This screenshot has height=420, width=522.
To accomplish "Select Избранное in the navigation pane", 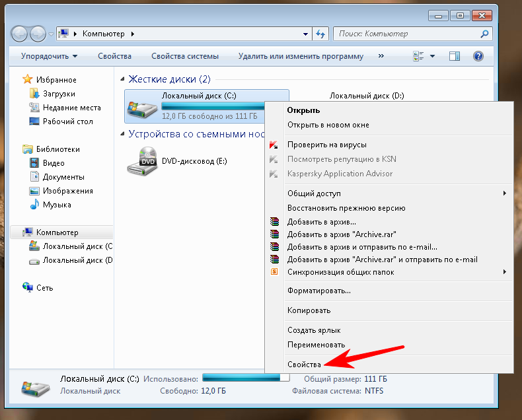I will click(x=56, y=80).
